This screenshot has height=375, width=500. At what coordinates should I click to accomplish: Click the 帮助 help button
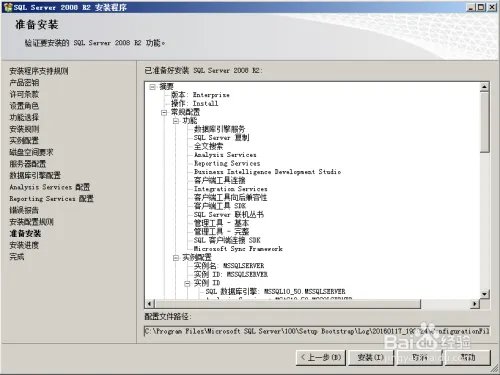468,358
